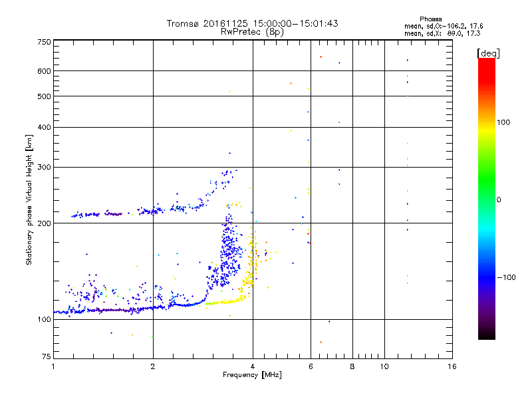532x399 pixels.
Task: Click the 'mean, sd,X: 89.0, 17.3' statistics line
Action: 442,33
